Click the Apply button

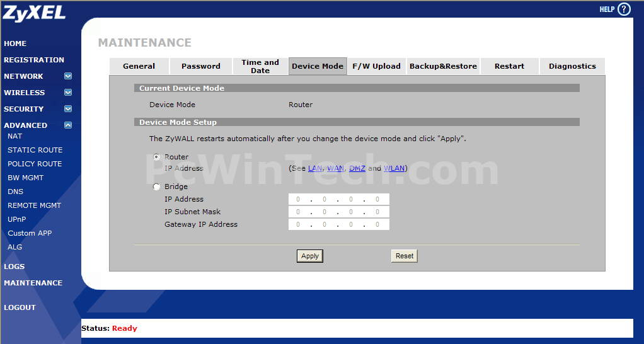[x=309, y=256]
